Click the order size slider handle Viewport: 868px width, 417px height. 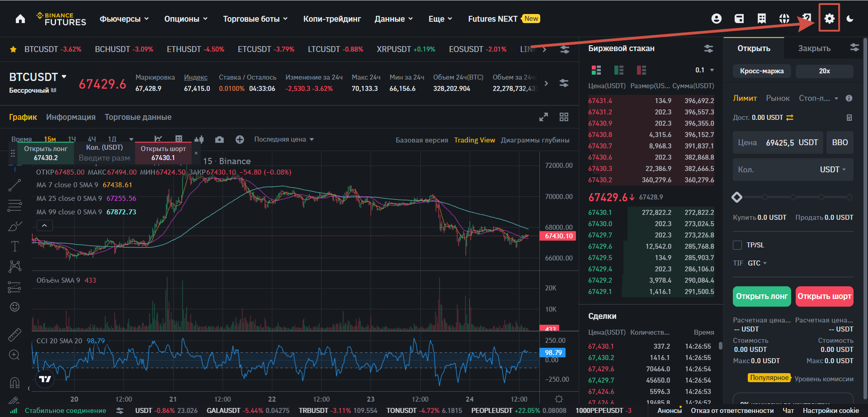coord(737,197)
